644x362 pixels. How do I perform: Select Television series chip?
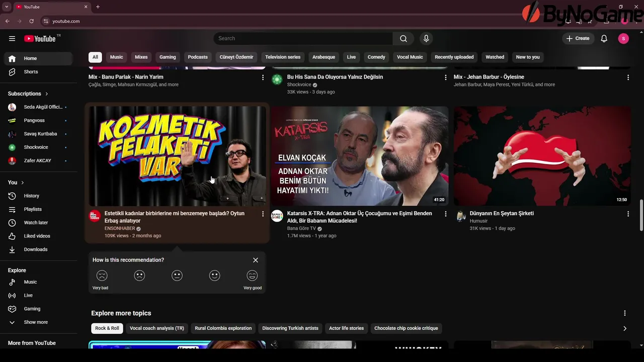tap(283, 57)
